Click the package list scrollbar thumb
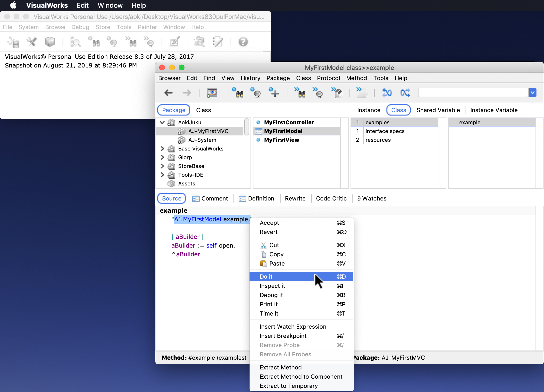 tap(247, 127)
